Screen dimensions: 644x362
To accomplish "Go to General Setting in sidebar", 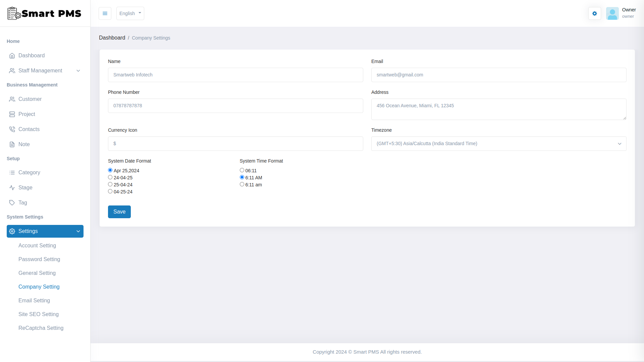I will [37, 273].
